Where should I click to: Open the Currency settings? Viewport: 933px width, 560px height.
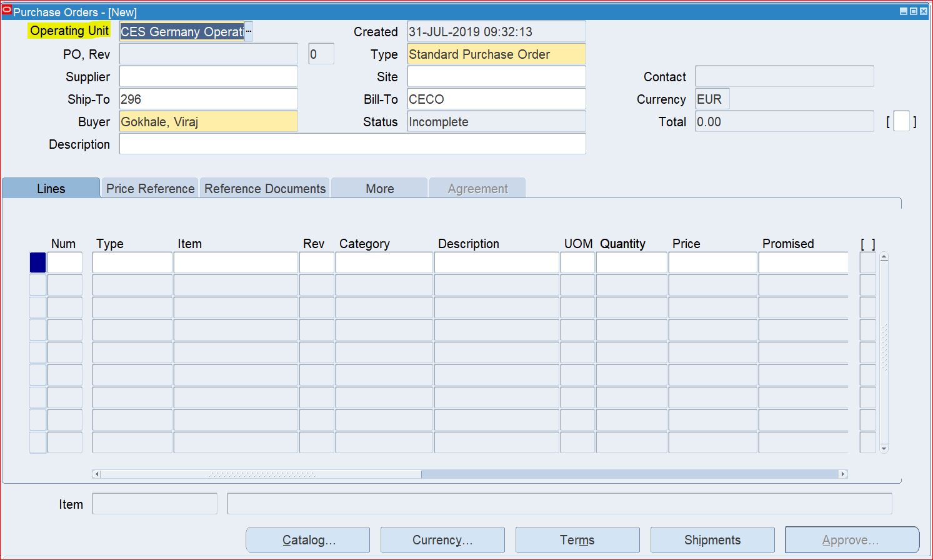pyautogui.click(x=442, y=539)
